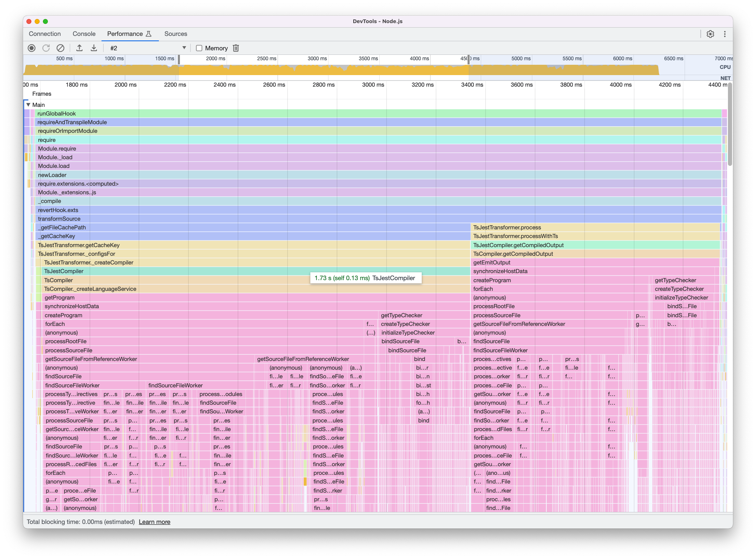
Task: Click the NET overview track label
Action: point(725,78)
